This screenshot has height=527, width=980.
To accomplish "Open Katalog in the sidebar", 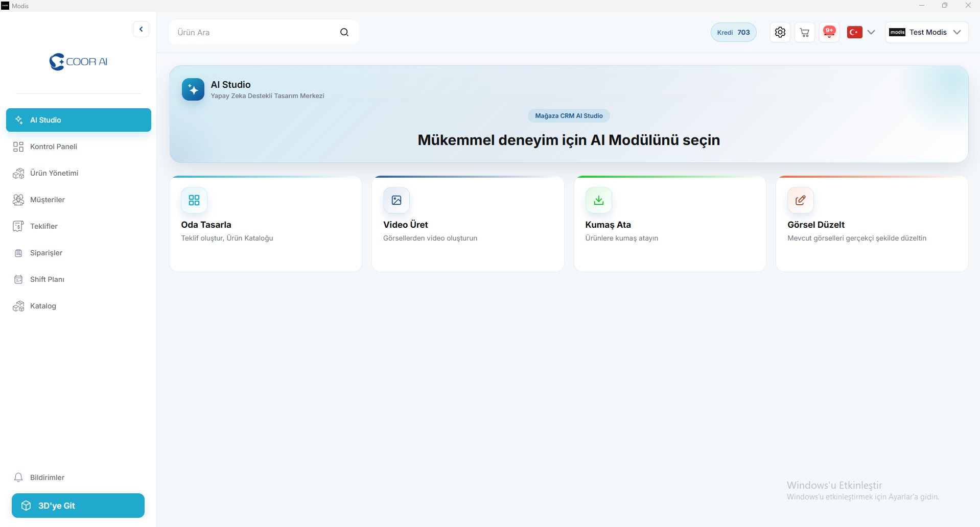I will tap(79, 306).
